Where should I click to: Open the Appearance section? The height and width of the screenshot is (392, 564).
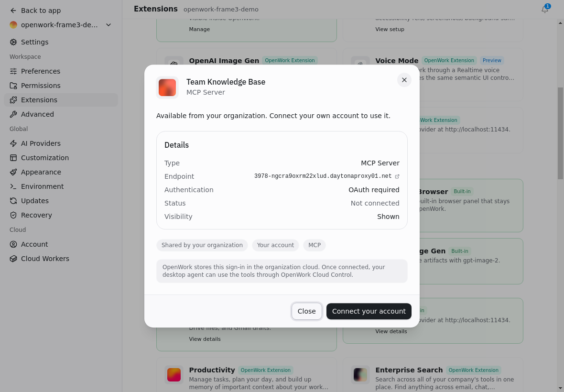pyautogui.click(x=61, y=172)
